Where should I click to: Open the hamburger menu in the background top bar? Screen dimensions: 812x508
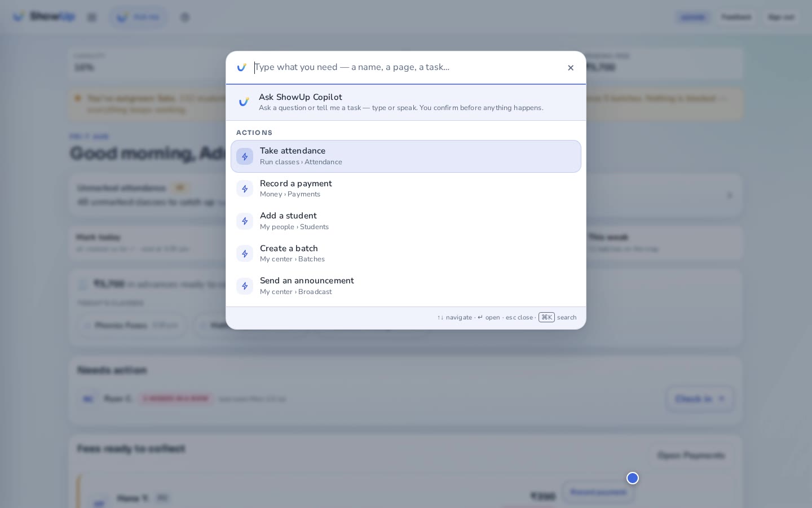[x=92, y=17]
